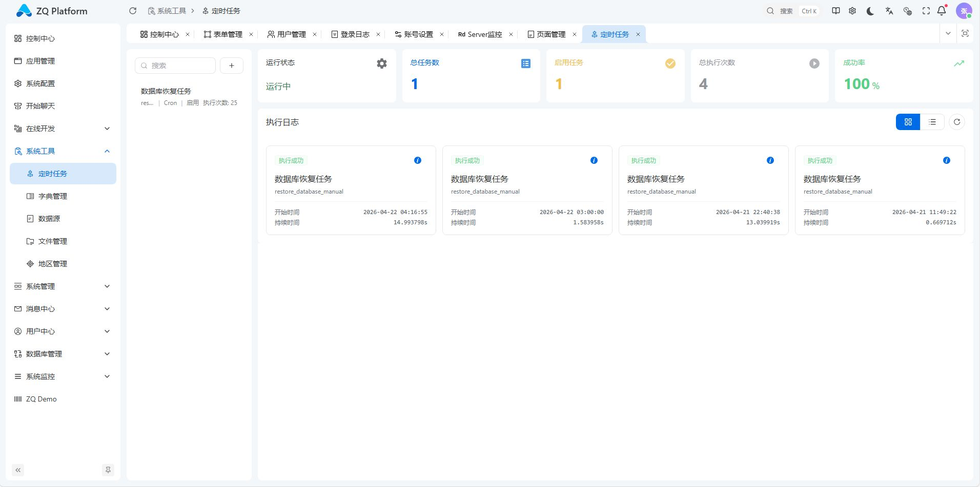Click the pin icon at the sidebar bottom
This screenshot has height=487, width=980.
[x=108, y=470]
